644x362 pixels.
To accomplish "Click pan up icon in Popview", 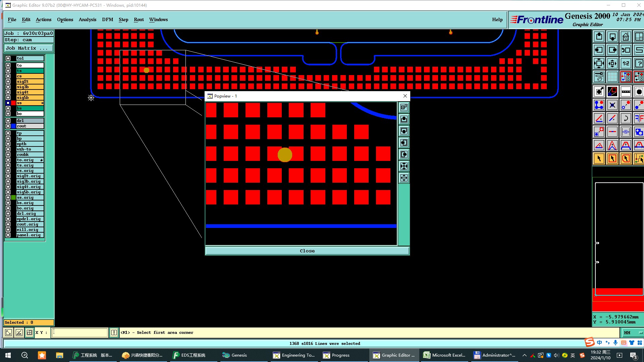I will 404,119.
